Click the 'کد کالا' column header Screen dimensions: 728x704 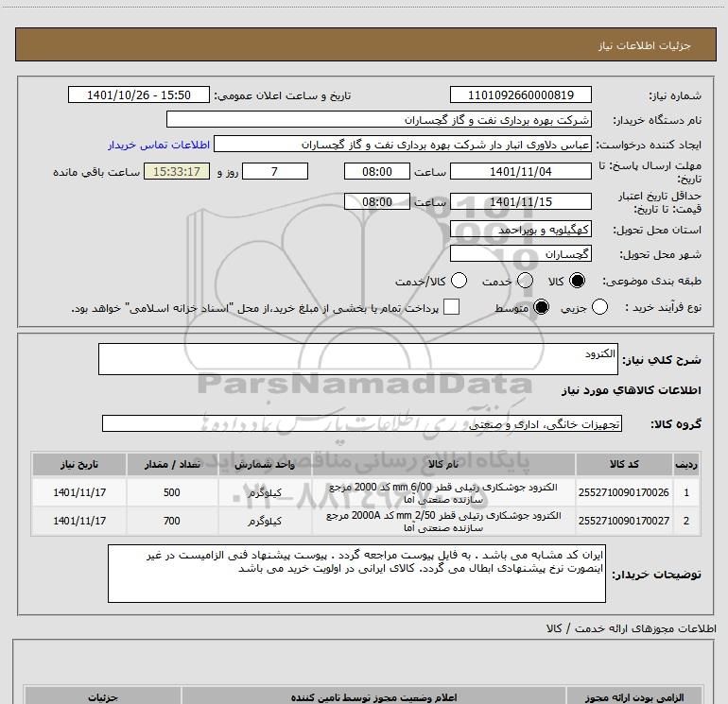point(624,464)
